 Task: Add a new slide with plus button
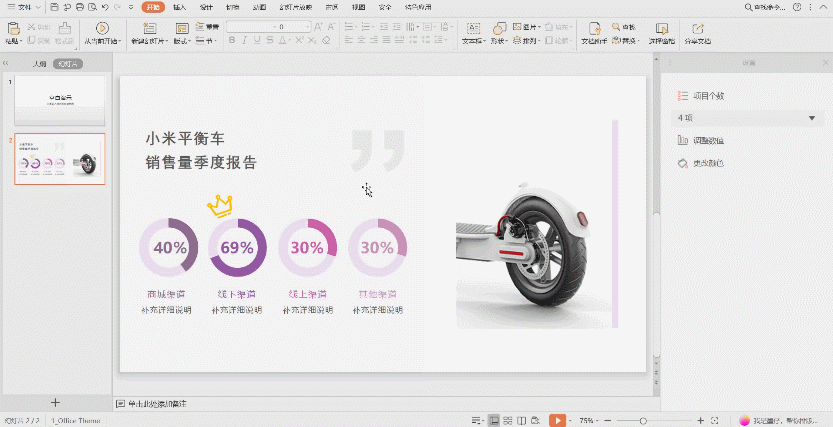(x=55, y=403)
